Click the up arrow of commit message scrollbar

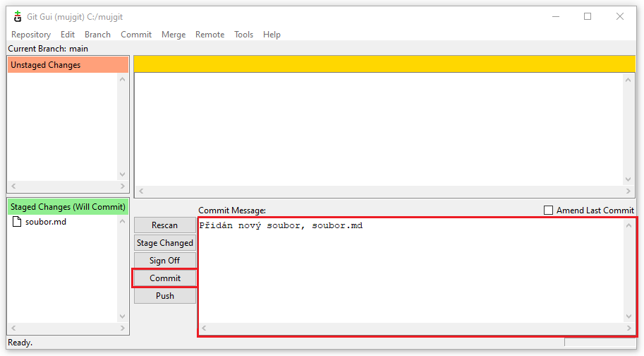(628, 225)
